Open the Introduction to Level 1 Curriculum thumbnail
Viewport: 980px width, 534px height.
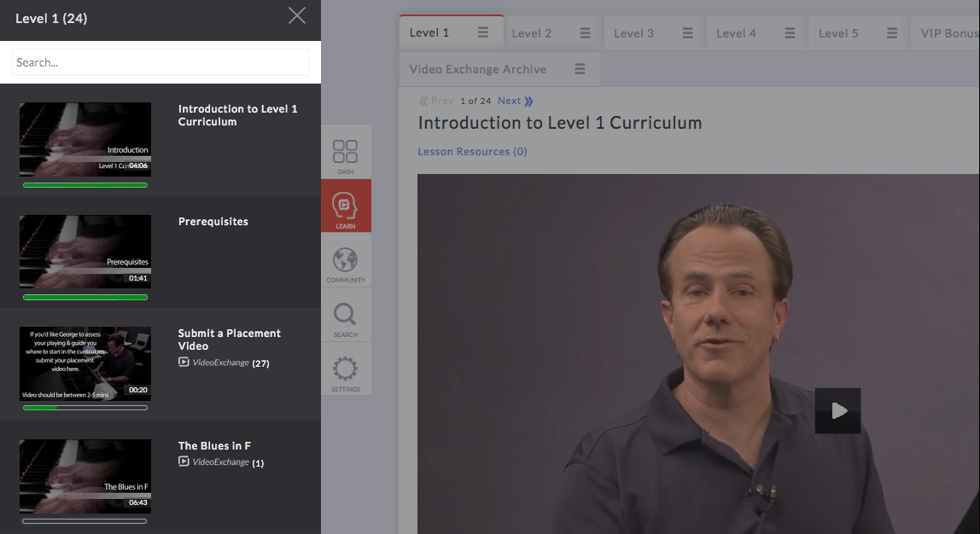[85, 139]
